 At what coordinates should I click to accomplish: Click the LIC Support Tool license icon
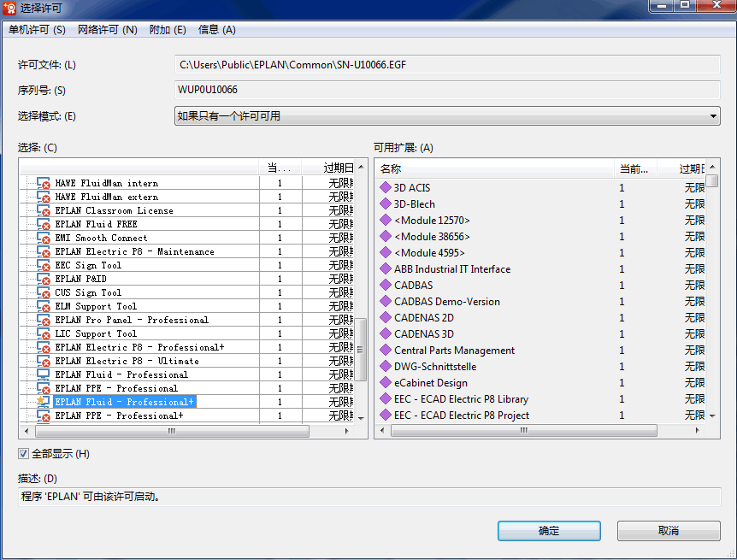[44, 333]
